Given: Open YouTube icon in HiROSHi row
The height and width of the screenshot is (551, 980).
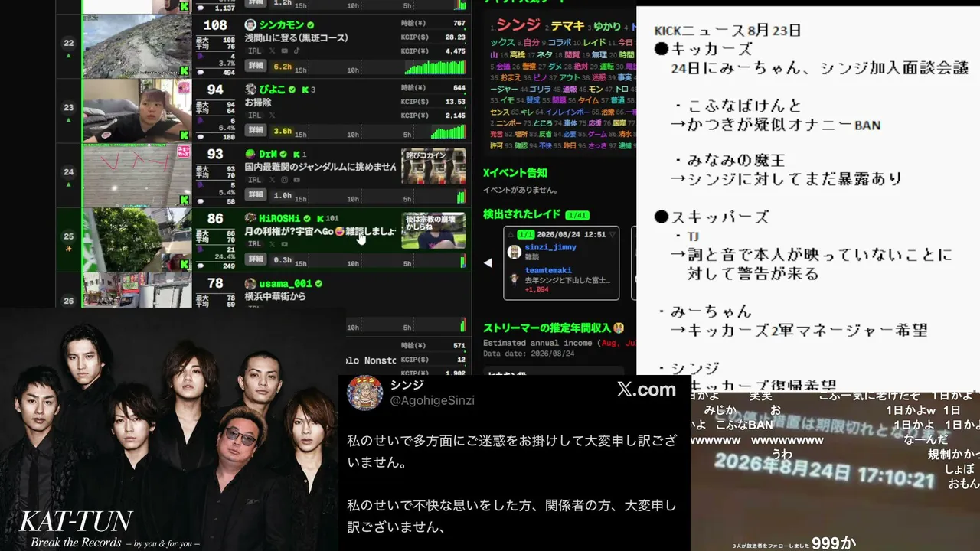Looking at the screenshot, I should (285, 243).
